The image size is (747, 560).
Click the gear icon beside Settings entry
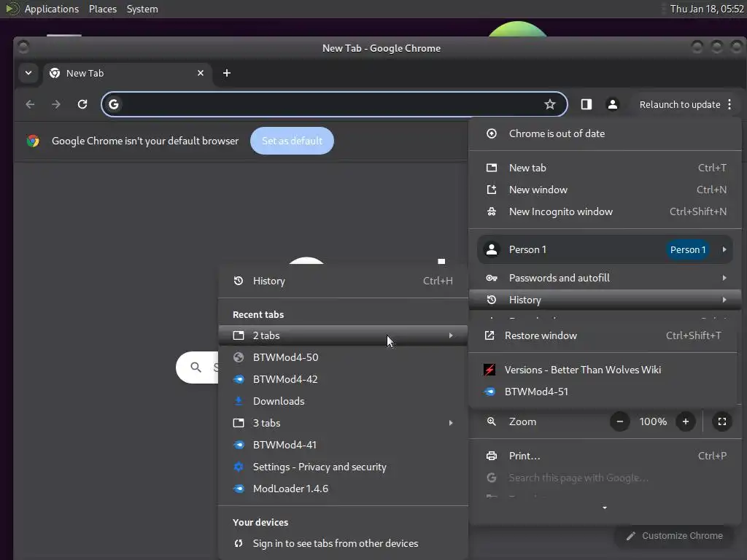[239, 467]
